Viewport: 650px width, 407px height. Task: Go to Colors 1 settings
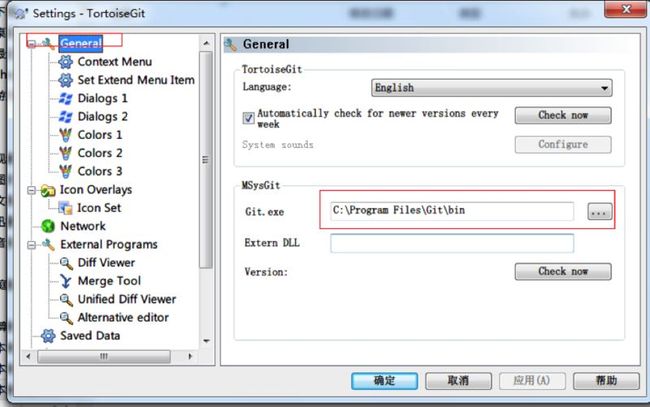coord(100,135)
